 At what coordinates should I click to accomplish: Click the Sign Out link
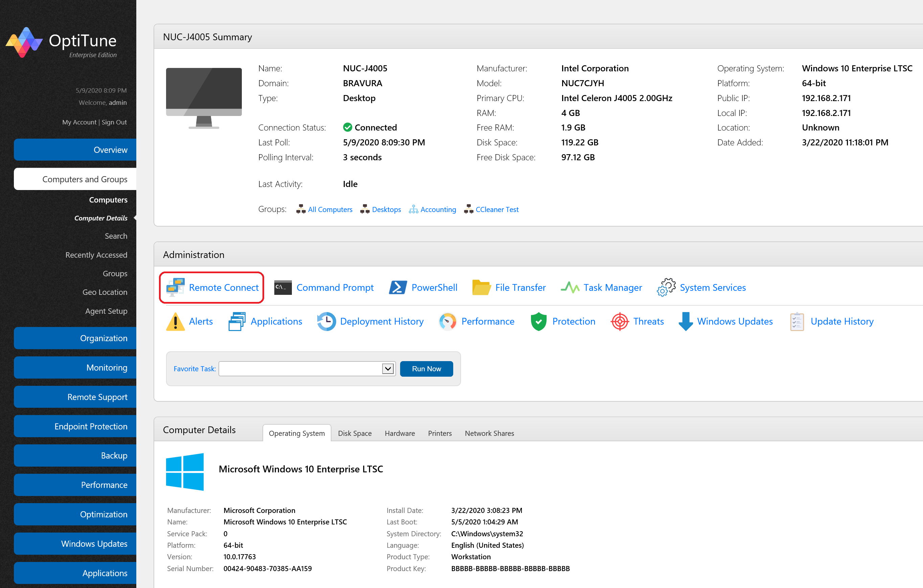click(114, 122)
